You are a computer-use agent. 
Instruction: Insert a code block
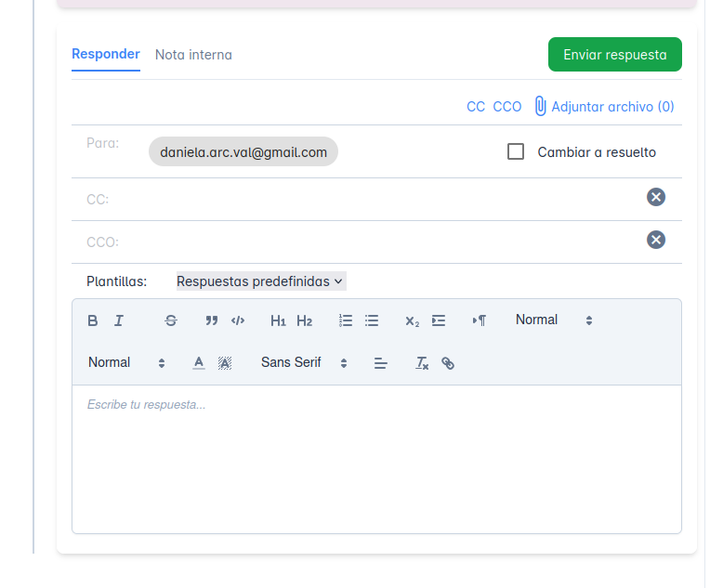[x=238, y=320]
